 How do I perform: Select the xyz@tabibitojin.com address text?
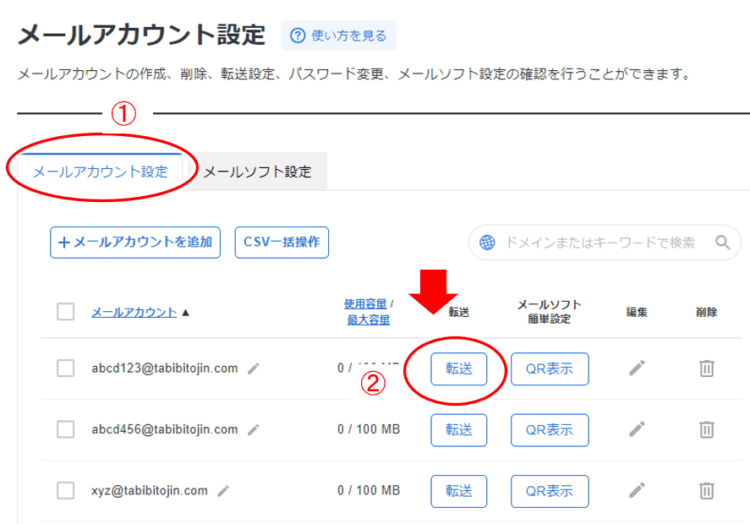point(150,491)
